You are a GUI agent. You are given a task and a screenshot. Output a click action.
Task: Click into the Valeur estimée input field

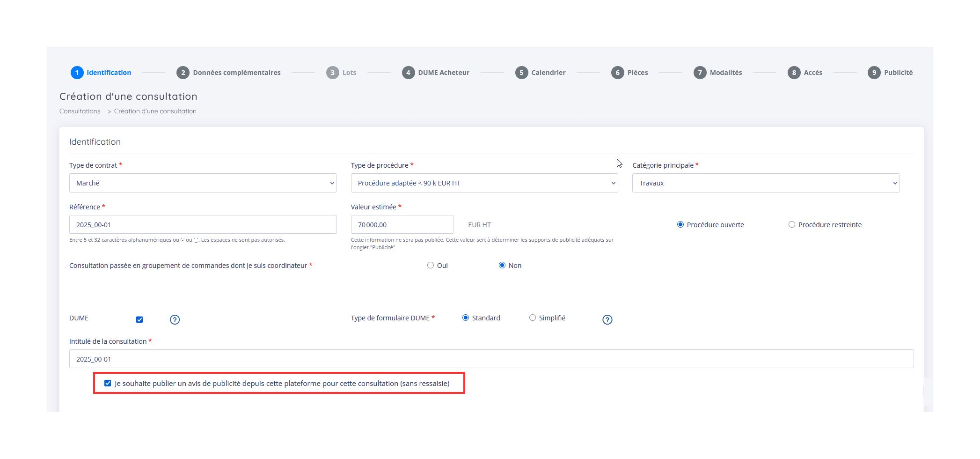(x=402, y=225)
